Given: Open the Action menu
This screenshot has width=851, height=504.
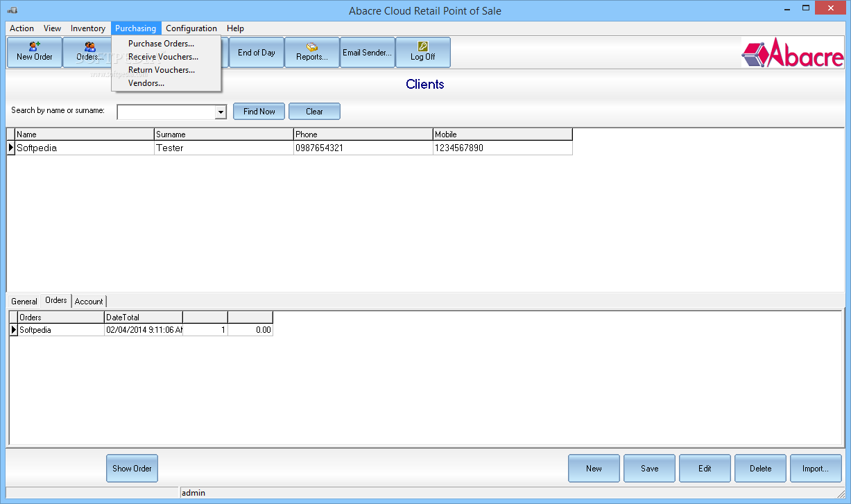Looking at the screenshot, I should [x=22, y=28].
